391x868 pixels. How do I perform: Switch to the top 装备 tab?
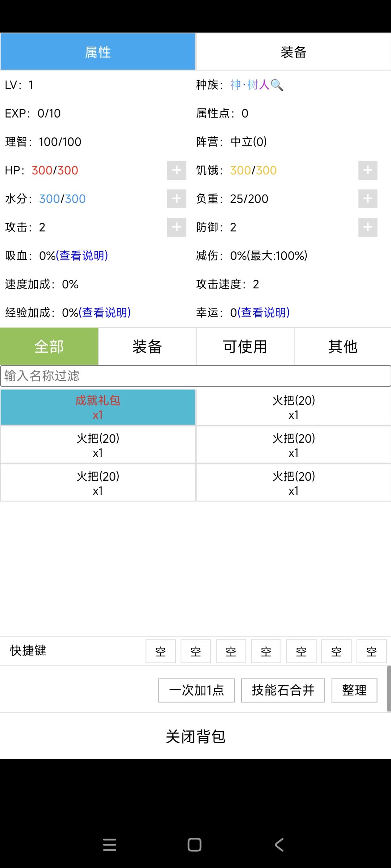coord(294,52)
